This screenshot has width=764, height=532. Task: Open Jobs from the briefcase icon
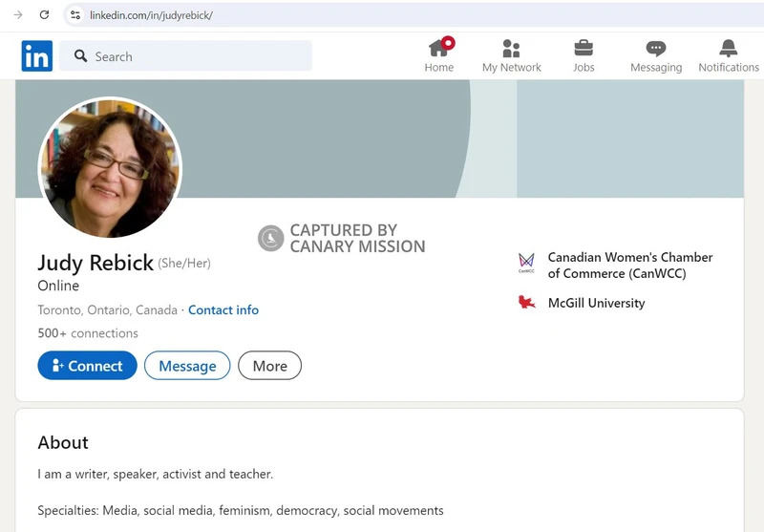[584, 48]
